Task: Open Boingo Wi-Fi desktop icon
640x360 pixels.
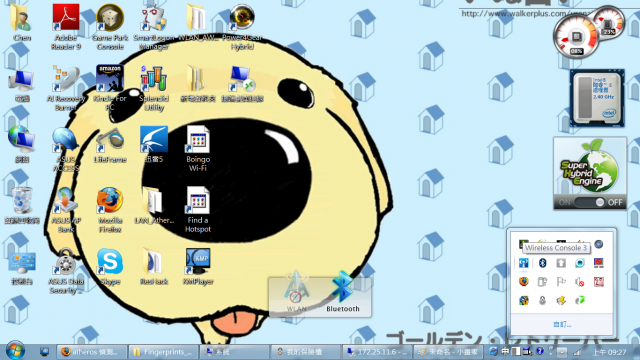Action: (198, 149)
